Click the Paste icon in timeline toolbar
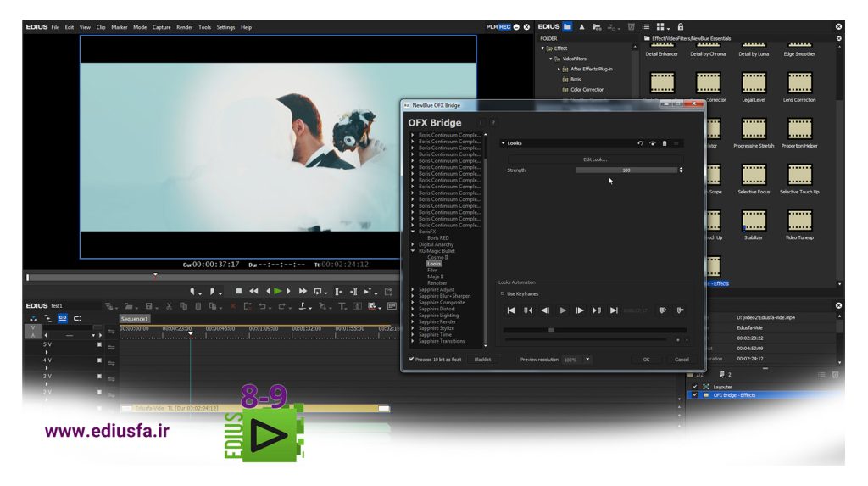 pyautogui.click(x=198, y=306)
